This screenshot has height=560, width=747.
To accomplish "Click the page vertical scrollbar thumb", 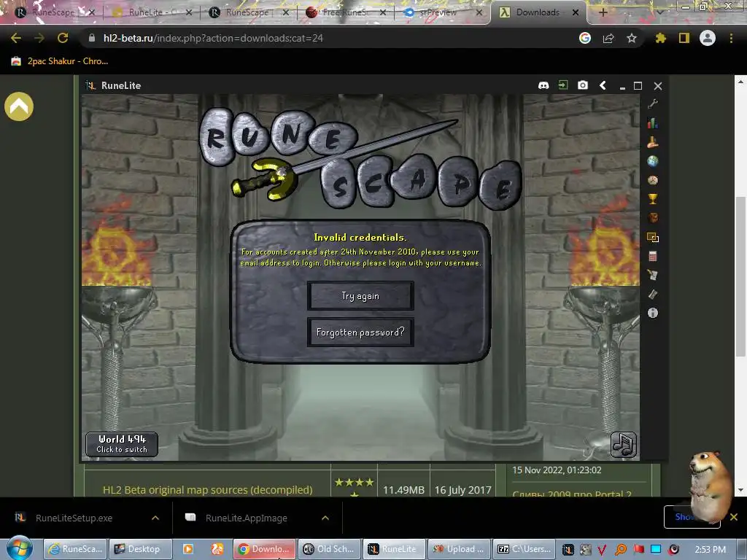I will click(x=740, y=276).
